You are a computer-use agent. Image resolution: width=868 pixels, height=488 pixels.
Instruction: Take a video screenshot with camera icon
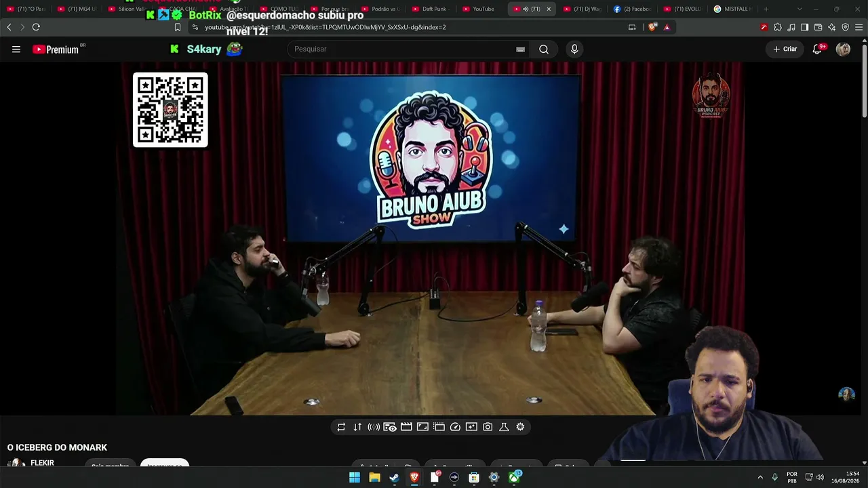pyautogui.click(x=488, y=427)
